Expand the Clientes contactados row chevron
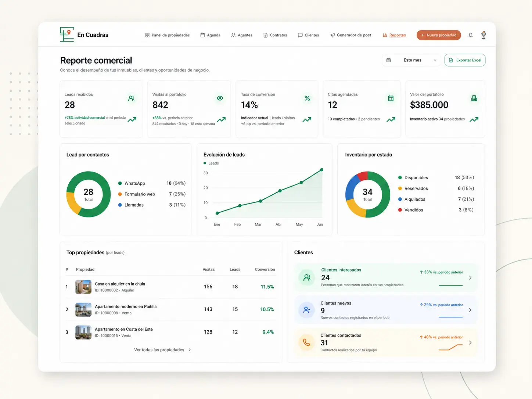 tap(470, 343)
